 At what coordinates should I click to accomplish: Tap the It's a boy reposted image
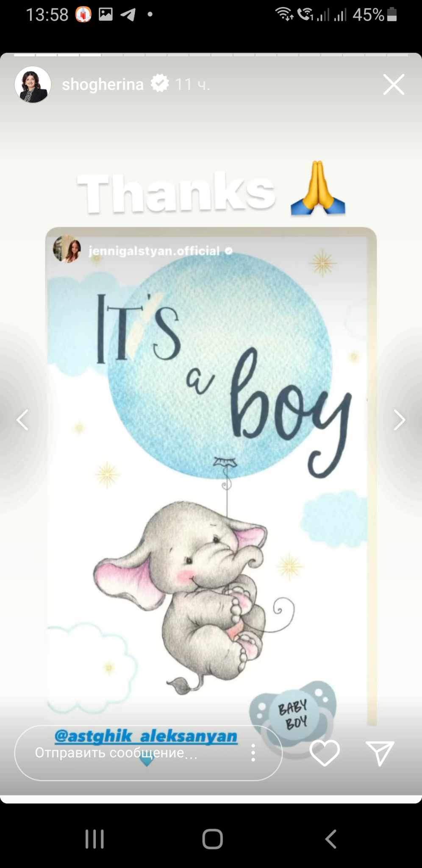tap(211, 475)
